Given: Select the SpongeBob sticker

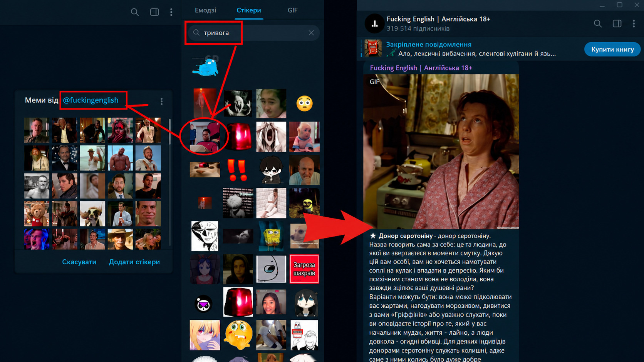Looking at the screenshot, I should point(271,235).
